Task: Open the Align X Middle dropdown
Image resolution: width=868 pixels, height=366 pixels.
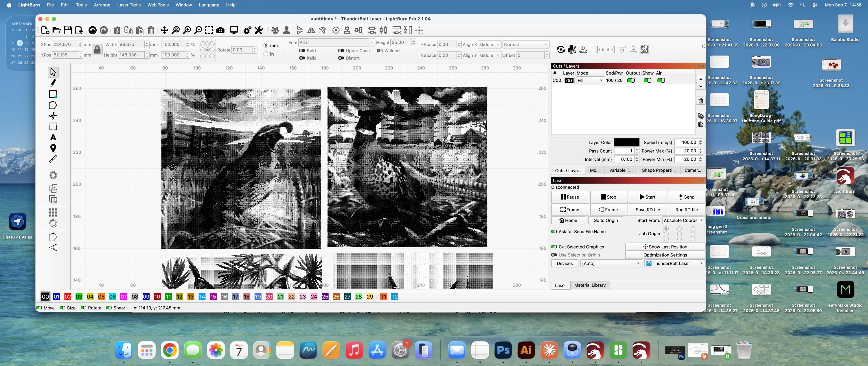Action: click(489, 45)
